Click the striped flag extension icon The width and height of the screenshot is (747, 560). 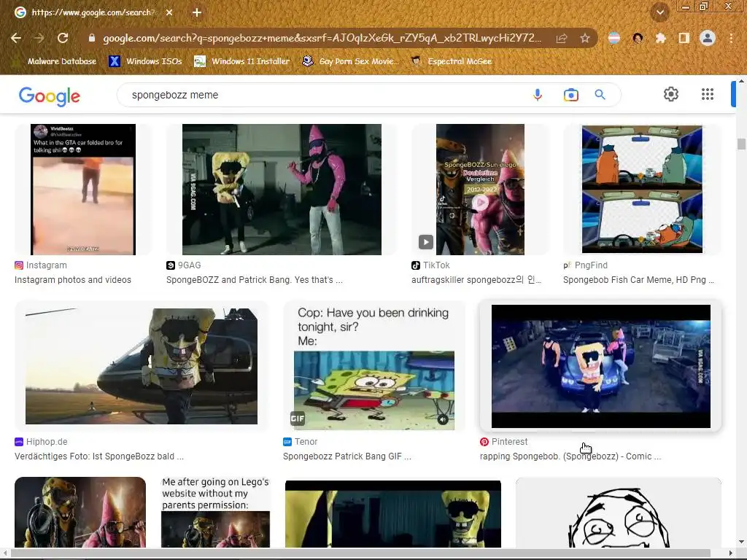click(x=614, y=38)
